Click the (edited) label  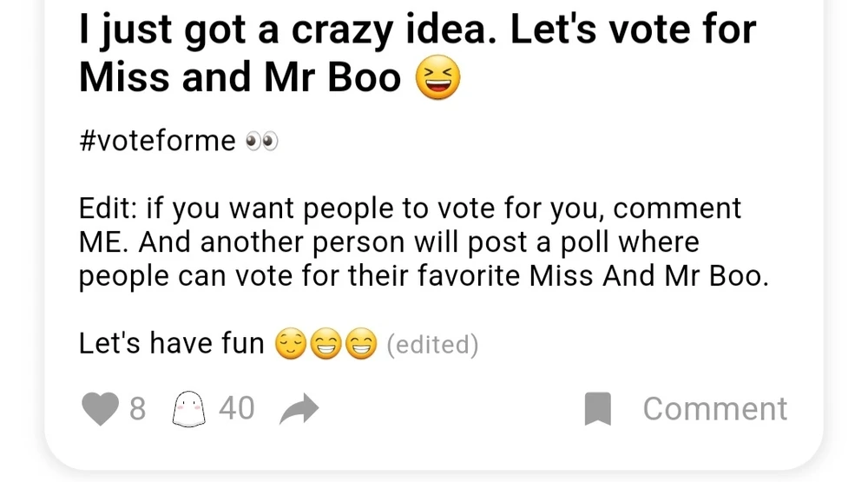click(x=432, y=345)
